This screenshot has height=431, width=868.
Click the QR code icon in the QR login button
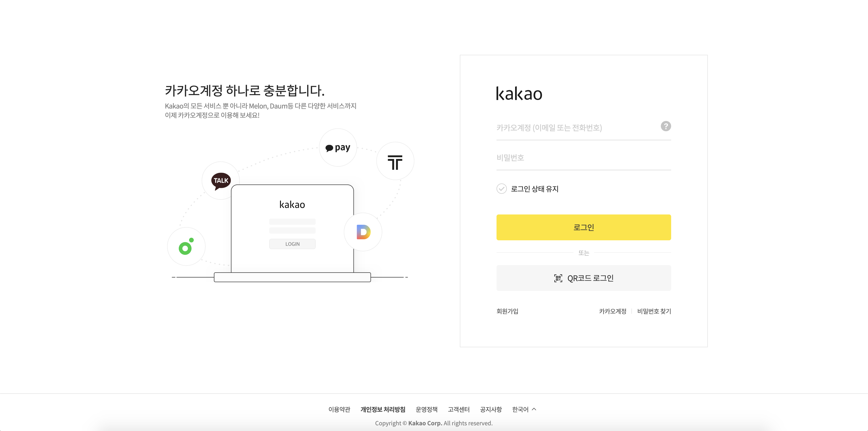[558, 278]
